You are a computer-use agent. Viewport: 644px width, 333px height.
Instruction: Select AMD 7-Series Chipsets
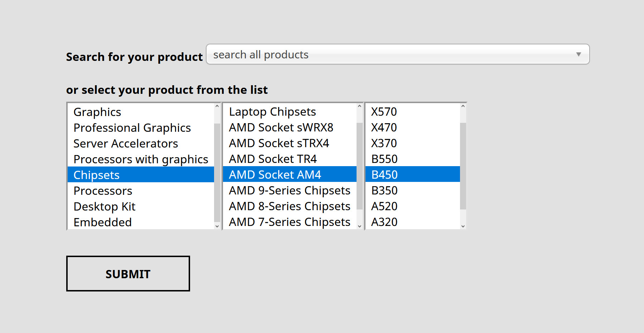coord(290,222)
